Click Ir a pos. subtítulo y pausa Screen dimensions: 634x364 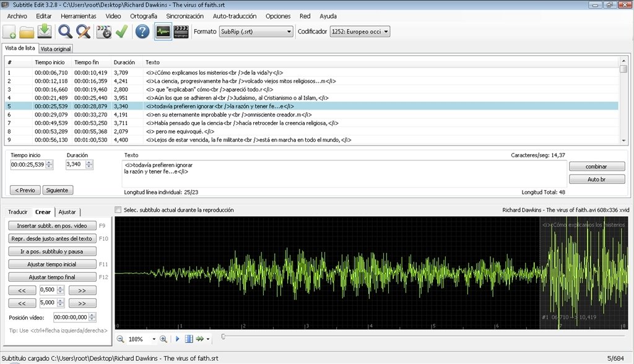click(52, 251)
